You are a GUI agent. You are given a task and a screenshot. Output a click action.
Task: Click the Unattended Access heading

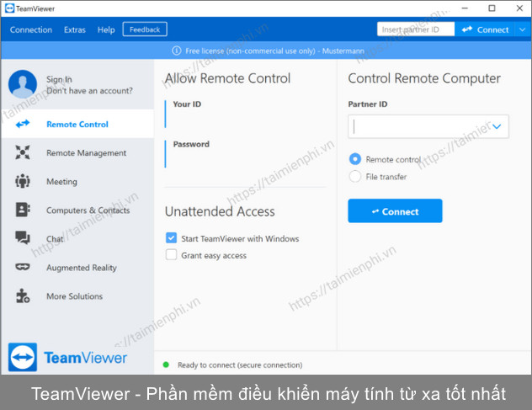point(220,211)
